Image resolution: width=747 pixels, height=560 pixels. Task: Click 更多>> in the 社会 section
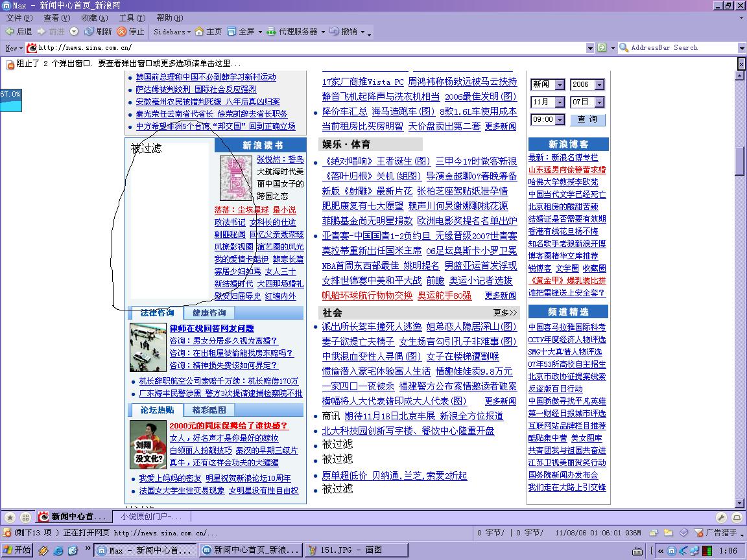tap(505, 313)
